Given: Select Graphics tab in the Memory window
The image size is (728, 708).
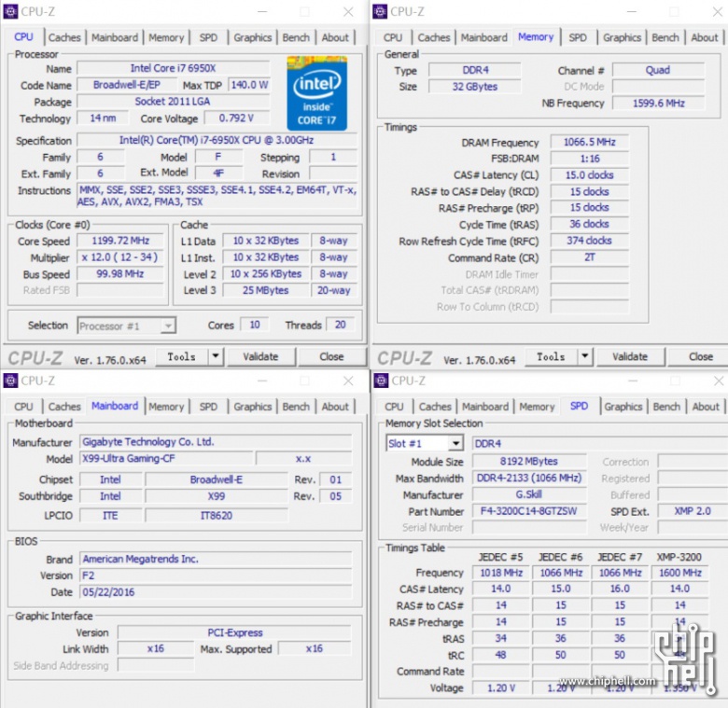Looking at the screenshot, I should coord(623,37).
